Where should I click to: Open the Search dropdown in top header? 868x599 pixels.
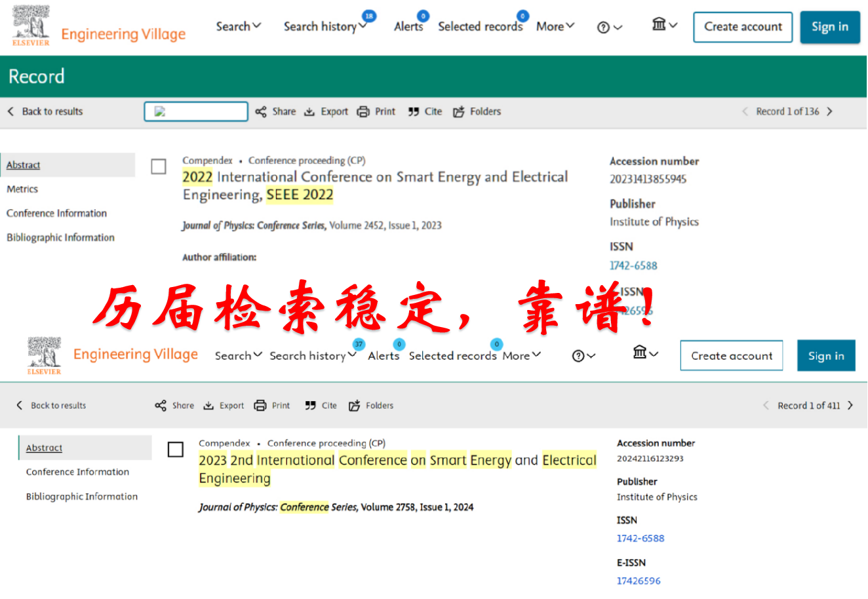(x=239, y=26)
